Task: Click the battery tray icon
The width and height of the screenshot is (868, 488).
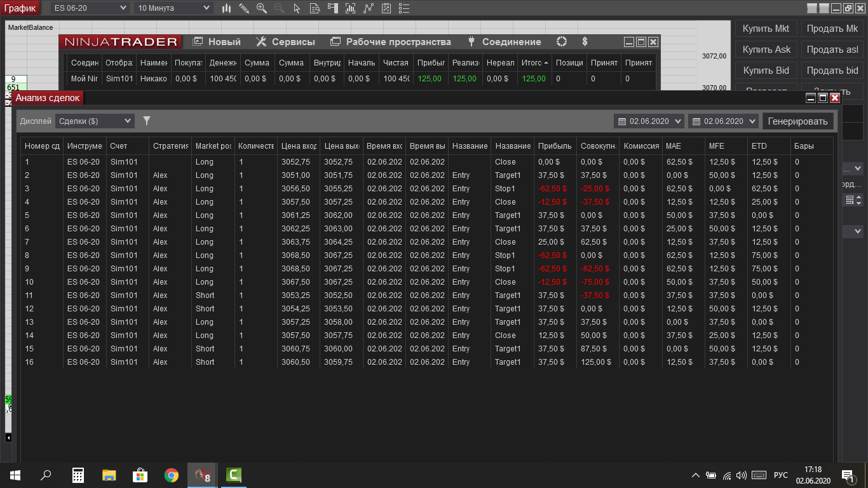Action: pyautogui.click(x=711, y=475)
